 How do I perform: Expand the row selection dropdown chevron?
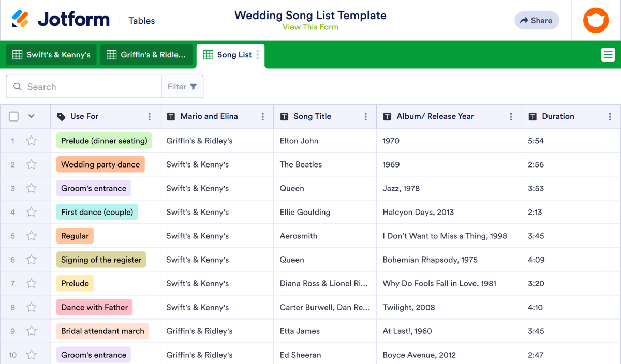(31, 117)
